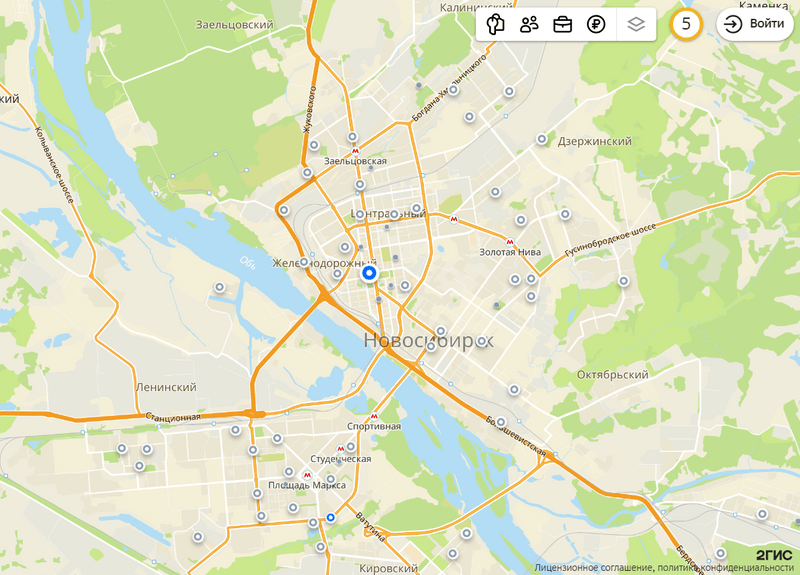Click the ruble sign icon
The image size is (800, 575).
tap(596, 24)
